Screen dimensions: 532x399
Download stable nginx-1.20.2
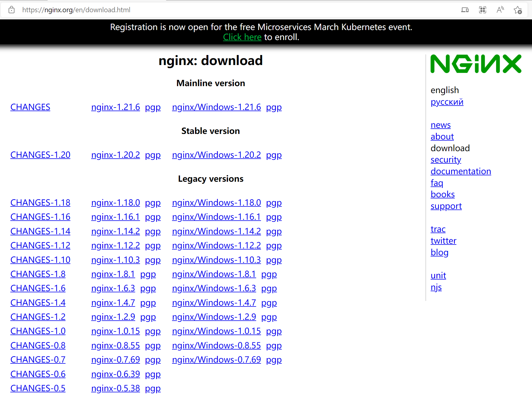click(x=116, y=155)
